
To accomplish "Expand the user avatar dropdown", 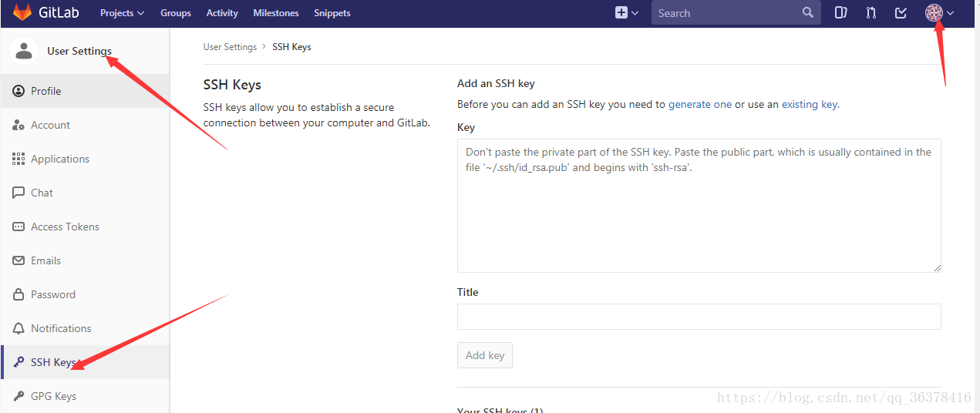I will pyautogui.click(x=940, y=13).
